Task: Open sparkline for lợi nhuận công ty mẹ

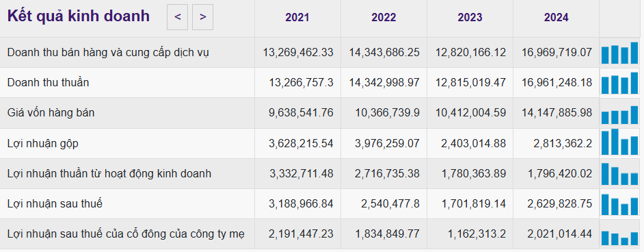Action: 620,234
